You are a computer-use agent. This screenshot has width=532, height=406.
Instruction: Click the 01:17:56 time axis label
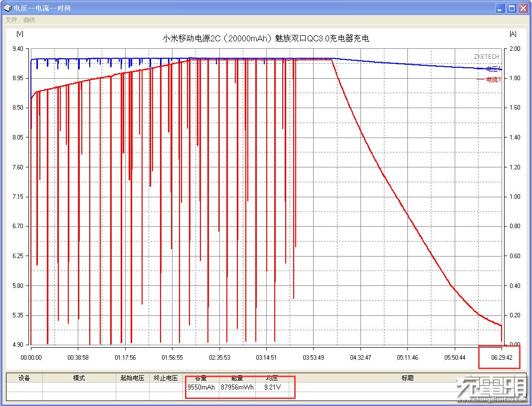pos(125,358)
